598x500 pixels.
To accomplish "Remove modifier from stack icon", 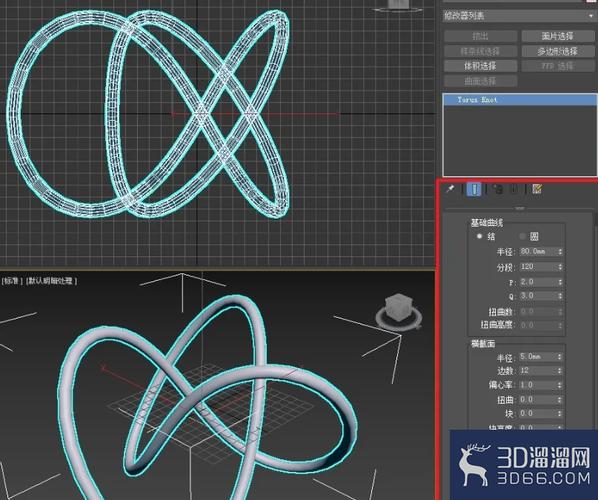I will 514,189.
